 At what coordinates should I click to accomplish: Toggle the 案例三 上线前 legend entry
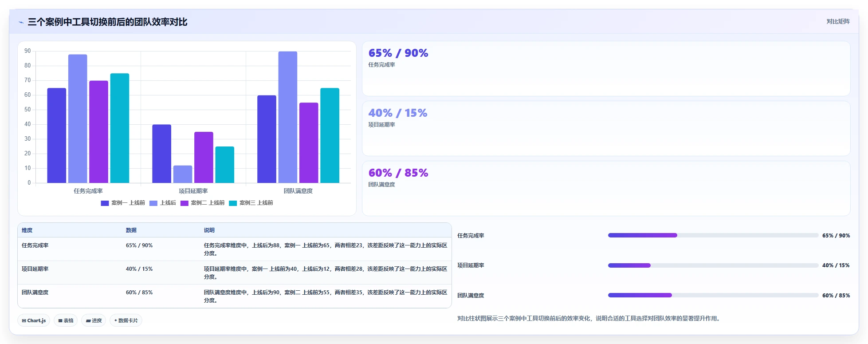[x=251, y=203]
